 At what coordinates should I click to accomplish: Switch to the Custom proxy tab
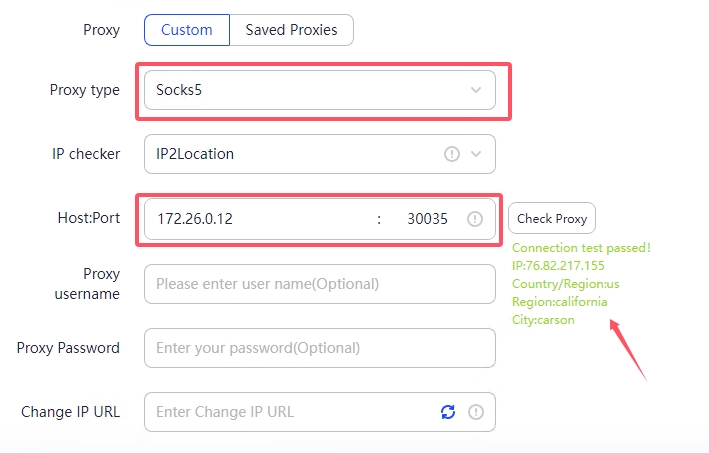click(x=187, y=30)
